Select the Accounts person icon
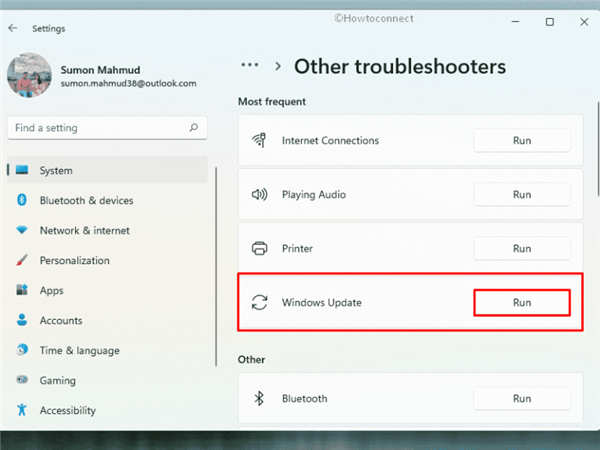Viewport: 600px width, 450px height. coord(22,320)
